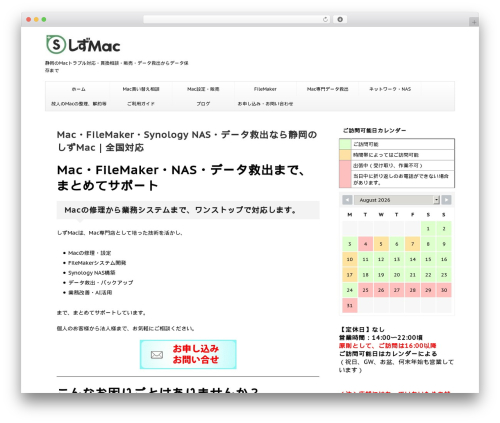Click the envelope icon on the inquiry banner

tap(157, 355)
